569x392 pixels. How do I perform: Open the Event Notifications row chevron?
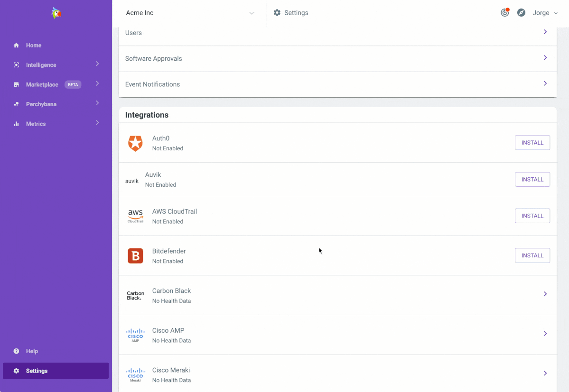point(545,83)
